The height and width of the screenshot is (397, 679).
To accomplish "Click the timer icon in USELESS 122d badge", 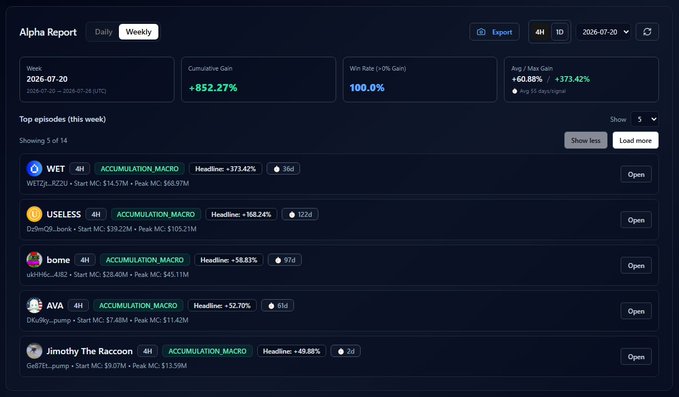I will [291, 214].
